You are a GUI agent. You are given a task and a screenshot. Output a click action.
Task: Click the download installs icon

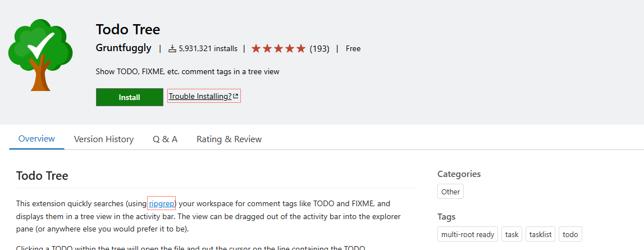click(172, 48)
